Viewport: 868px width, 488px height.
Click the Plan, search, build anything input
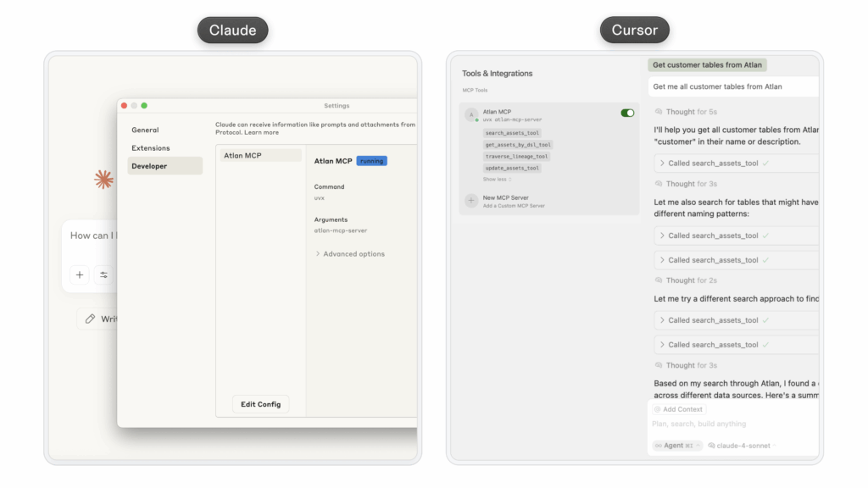pos(698,424)
